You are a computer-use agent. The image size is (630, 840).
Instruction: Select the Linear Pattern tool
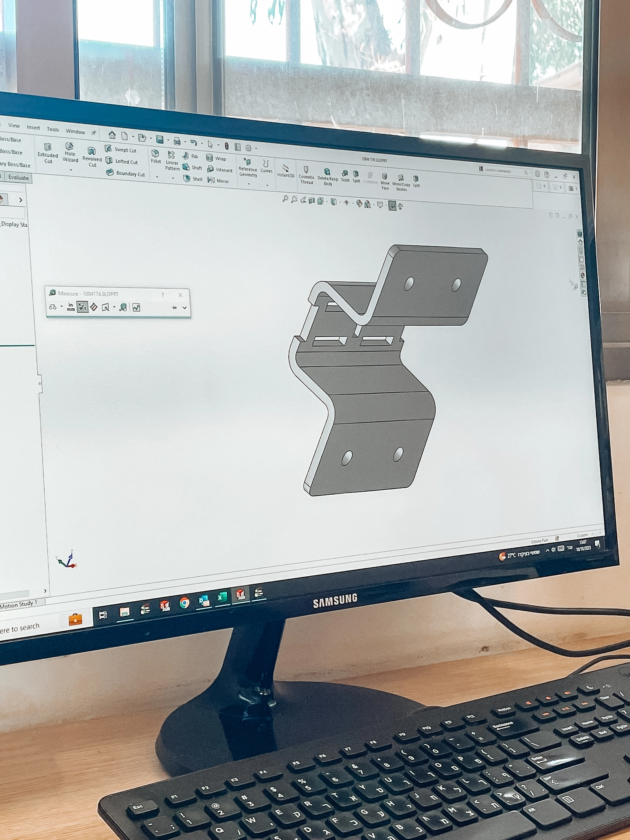pyautogui.click(x=172, y=161)
